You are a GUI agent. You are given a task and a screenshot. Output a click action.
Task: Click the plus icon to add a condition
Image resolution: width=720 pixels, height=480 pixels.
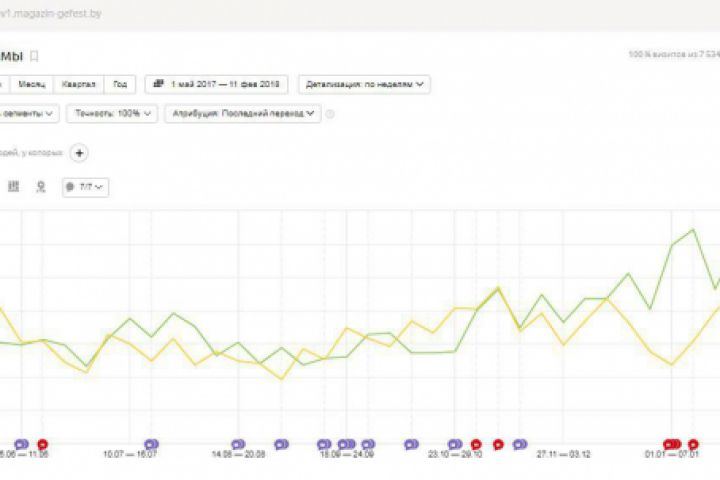[79, 153]
